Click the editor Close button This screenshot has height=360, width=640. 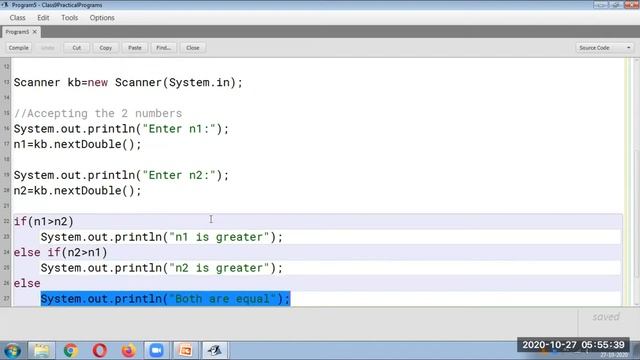tap(193, 48)
